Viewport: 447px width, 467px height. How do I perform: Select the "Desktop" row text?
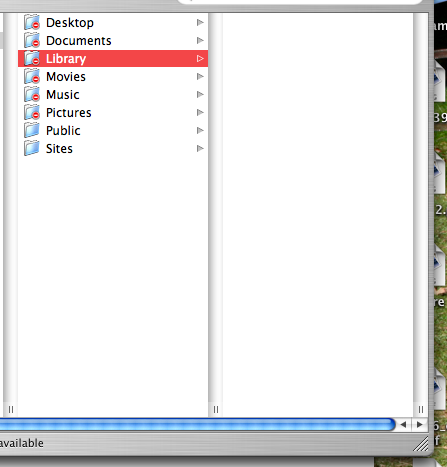[x=70, y=23]
